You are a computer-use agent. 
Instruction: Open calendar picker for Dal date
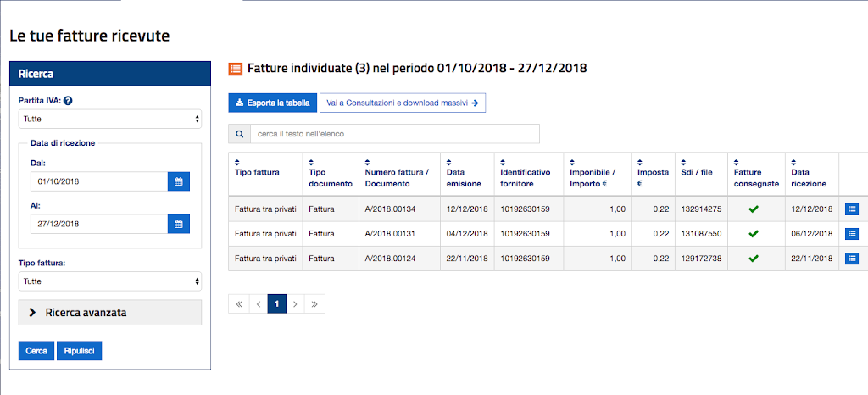click(x=179, y=181)
